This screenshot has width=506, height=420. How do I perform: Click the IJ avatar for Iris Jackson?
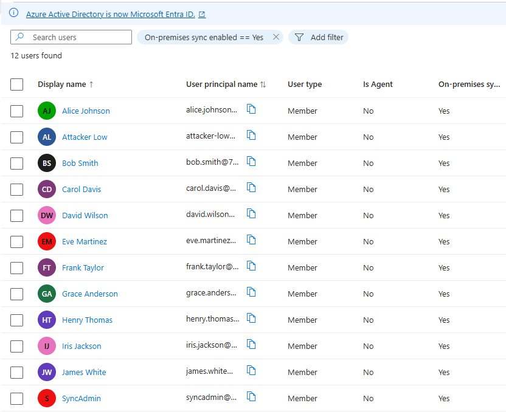point(47,346)
